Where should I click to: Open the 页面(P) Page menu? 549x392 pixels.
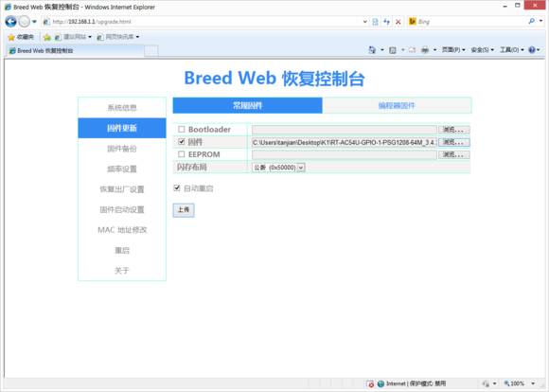tap(453, 50)
